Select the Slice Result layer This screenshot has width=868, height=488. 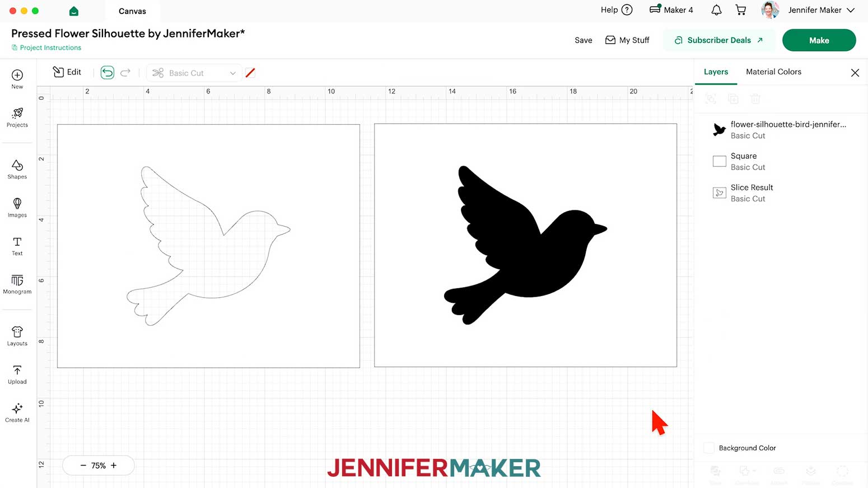[781, 193]
